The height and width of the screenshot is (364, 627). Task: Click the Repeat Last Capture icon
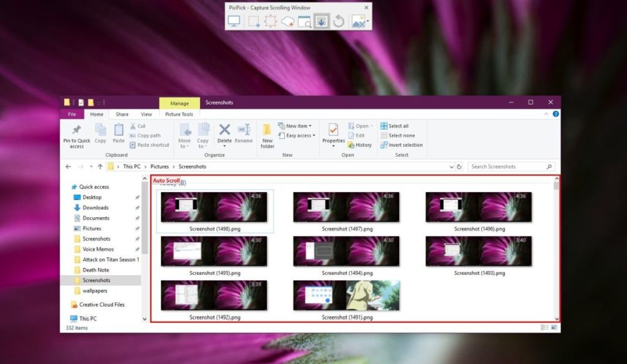click(338, 20)
